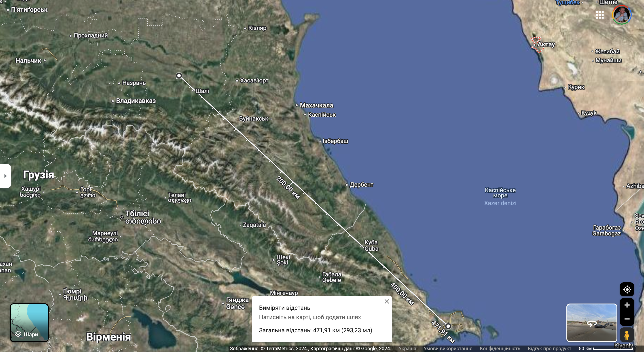This screenshot has width=644, height=352.
Task: Switch map type via Шари layers thumbnail
Action: click(29, 323)
